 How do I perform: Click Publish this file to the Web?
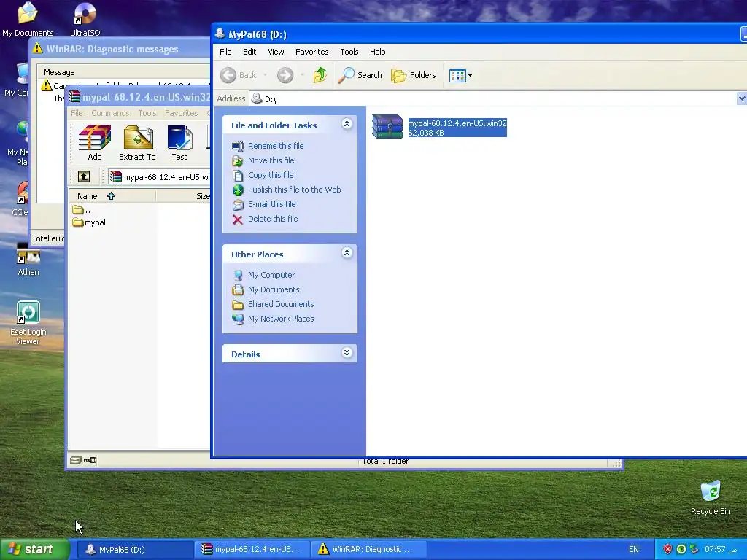[294, 190]
